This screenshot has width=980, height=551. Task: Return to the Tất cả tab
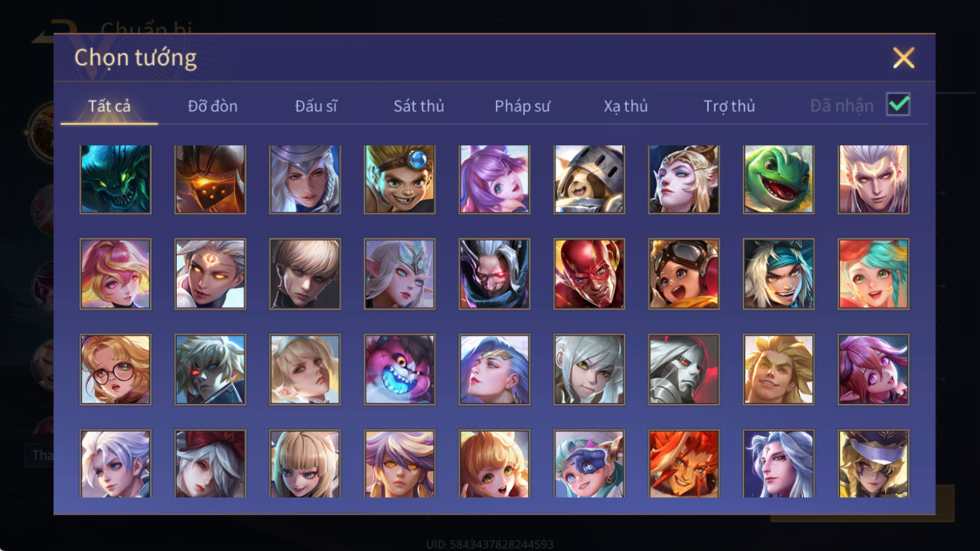109,106
